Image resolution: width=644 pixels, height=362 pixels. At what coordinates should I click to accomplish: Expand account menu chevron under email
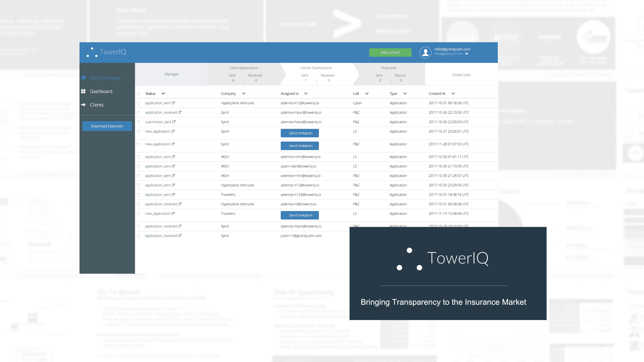[x=467, y=54]
